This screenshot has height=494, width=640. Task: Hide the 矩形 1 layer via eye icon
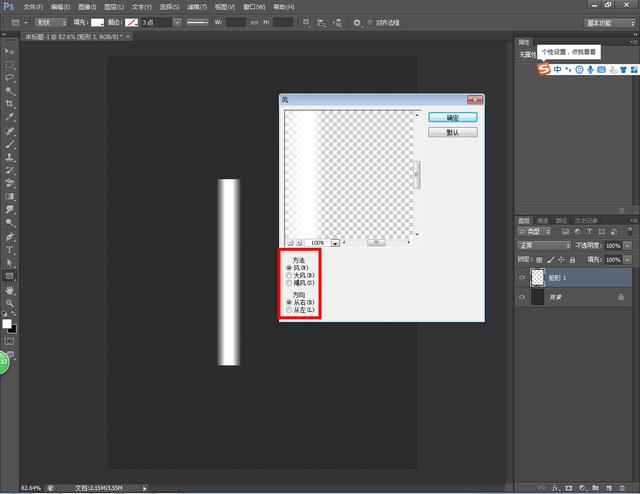point(522,277)
